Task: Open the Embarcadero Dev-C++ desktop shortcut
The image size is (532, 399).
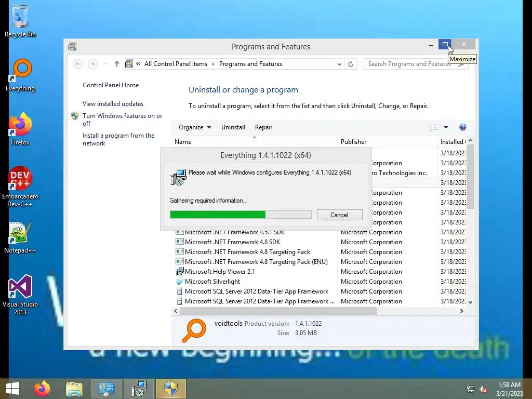Action: click(20, 187)
